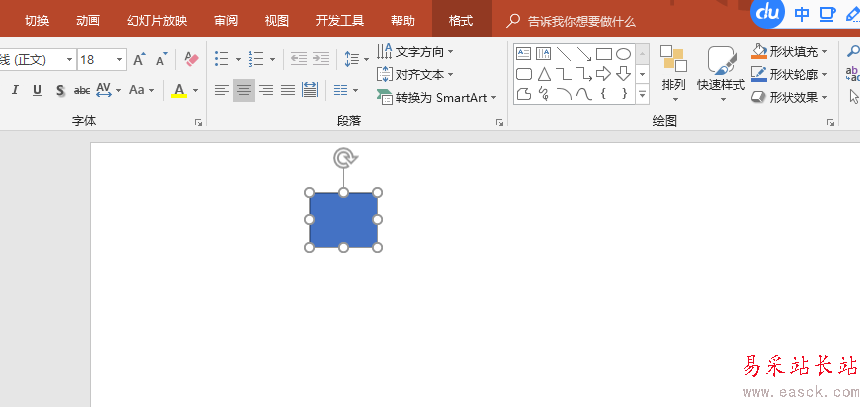The width and height of the screenshot is (860, 407).
Task: Open the 对齐文本 align text menu
Action: (416, 74)
